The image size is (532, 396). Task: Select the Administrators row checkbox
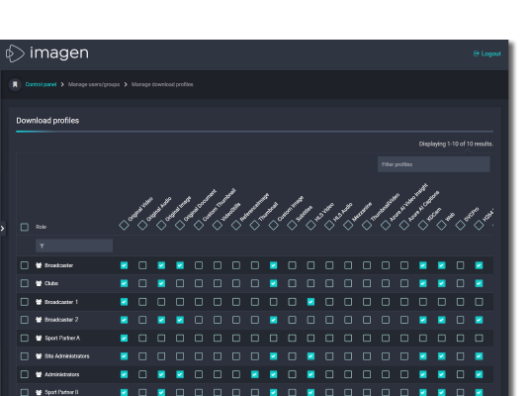point(25,374)
